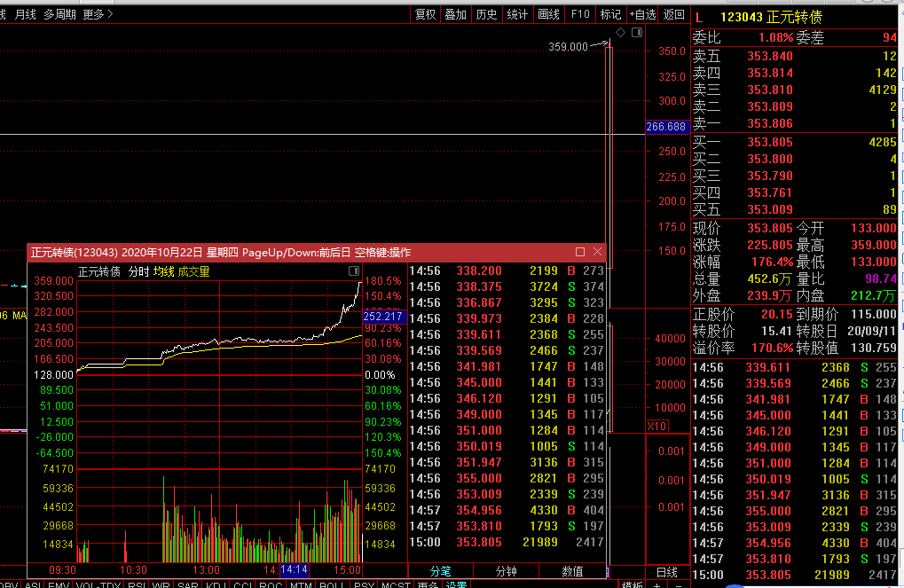
Task: Click the 统计 statistics button
Action: (x=517, y=14)
